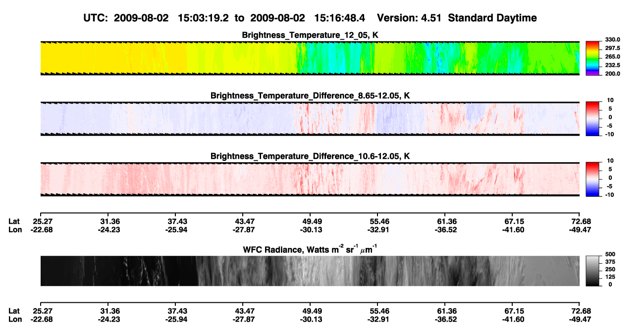Select the grayscale WFC Radiance colorbar

click(592, 271)
